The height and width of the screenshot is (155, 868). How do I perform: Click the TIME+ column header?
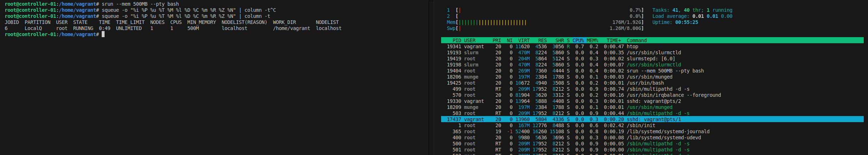pos(614,40)
